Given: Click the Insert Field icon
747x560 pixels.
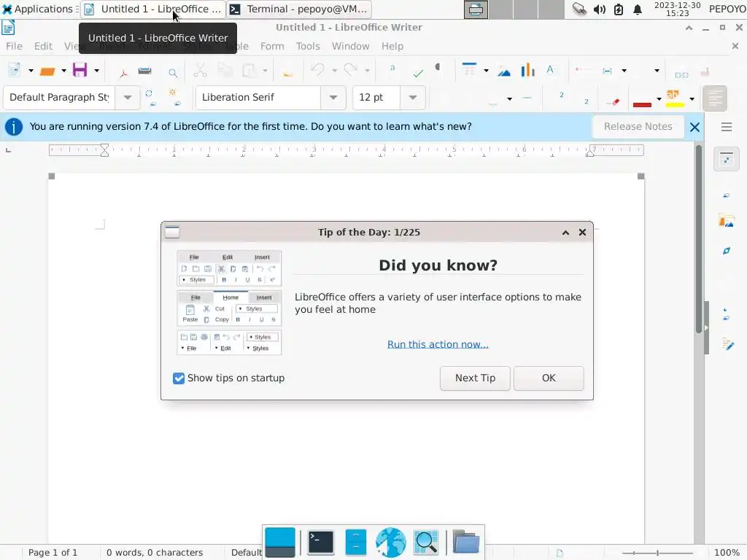Looking at the screenshot, I should tap(608, 71).
